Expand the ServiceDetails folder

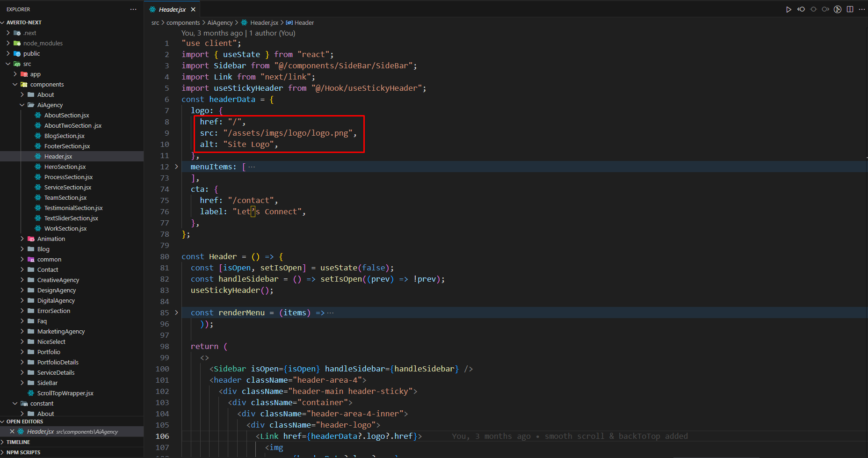point(22,372)
